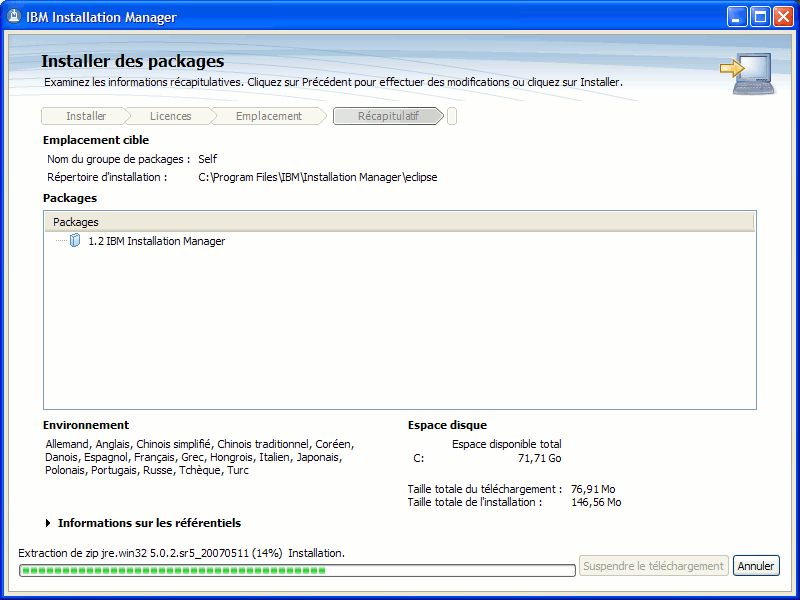Click the 'Installer des packages' title
800x600 pixels.
coord(133,61)
